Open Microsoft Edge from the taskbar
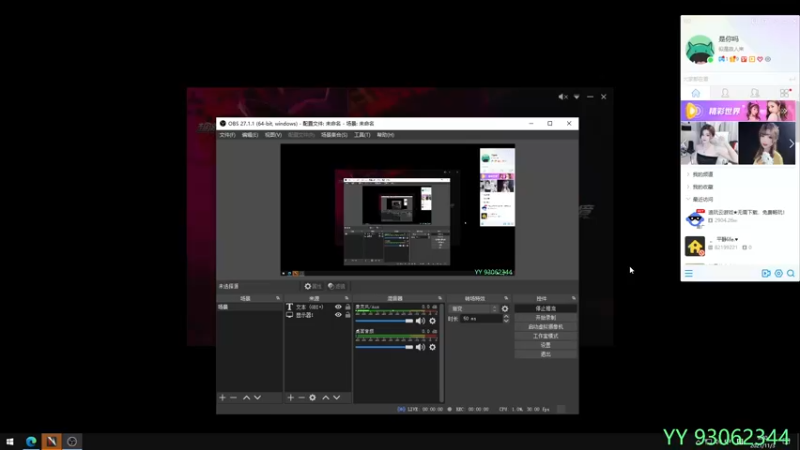Screen dimensions: 800x450 [31, 441]
